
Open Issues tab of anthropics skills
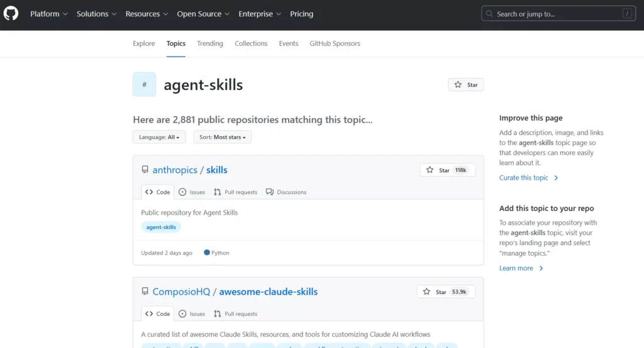click(x=192, y=192)
